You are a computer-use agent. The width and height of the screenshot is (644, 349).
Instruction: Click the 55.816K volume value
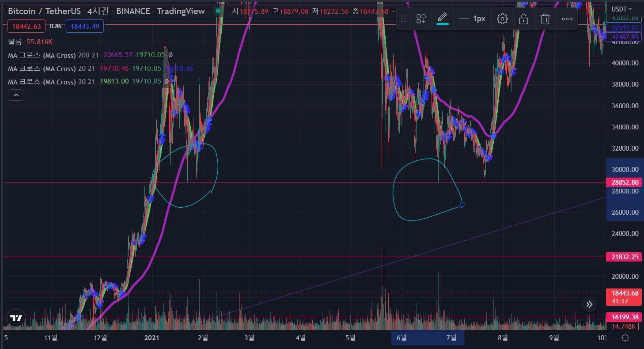pos(40,42)
